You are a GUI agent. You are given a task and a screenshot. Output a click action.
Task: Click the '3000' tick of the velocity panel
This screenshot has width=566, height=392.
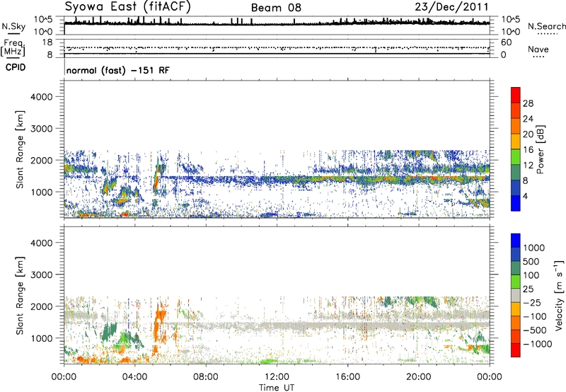click(x=42, y=275)
